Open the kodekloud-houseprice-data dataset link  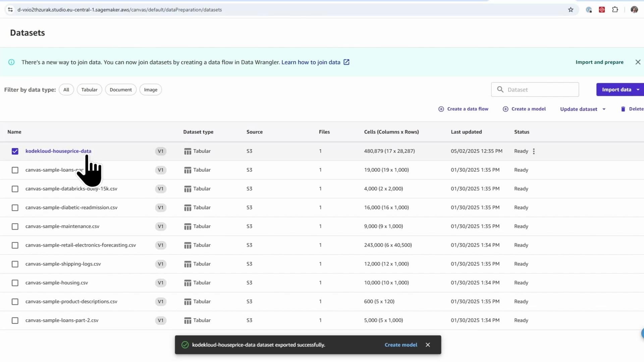(58, 151)
